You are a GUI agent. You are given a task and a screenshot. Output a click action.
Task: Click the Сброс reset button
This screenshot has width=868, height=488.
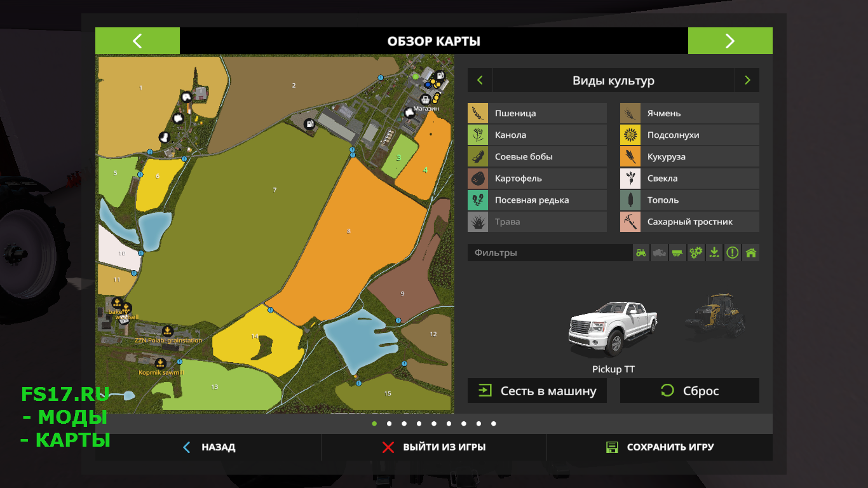pos(689,391)
